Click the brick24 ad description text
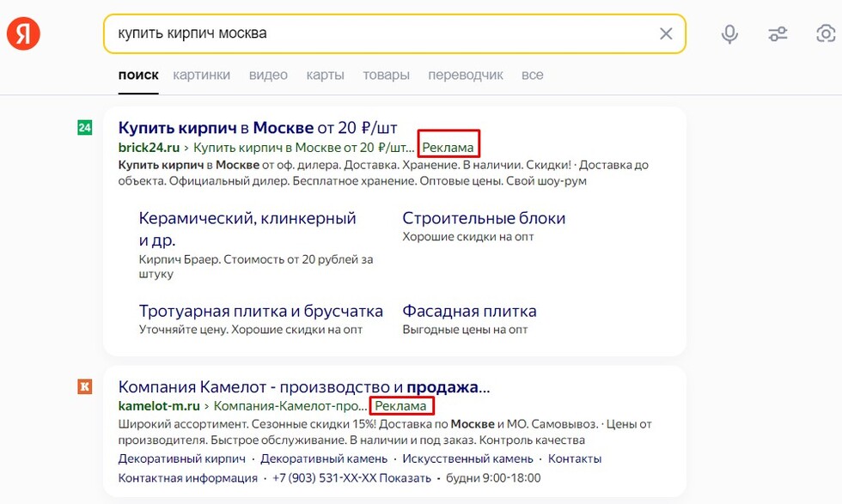This screenshot has width=842, height=504. (383, 173)
